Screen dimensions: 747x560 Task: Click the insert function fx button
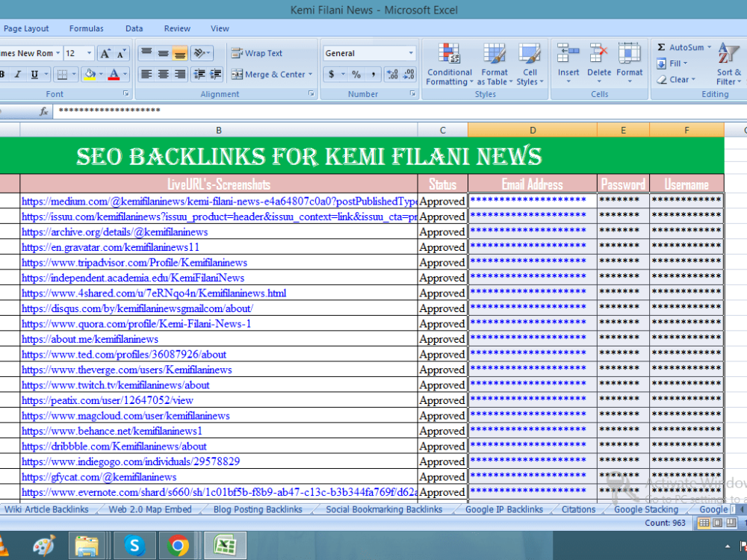click(44, 111)
